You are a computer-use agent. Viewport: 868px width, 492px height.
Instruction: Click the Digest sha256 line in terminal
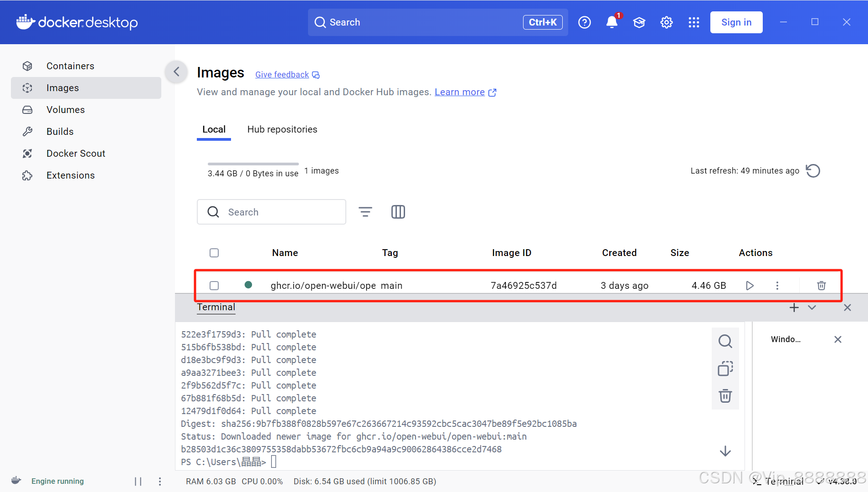click(x=379, y=424)
